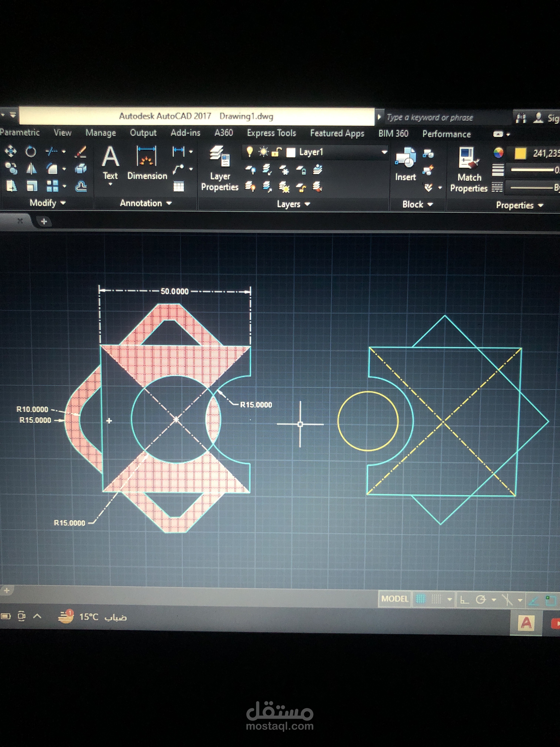560x747 pixels.
Task: Open the Layer1 dropdown list
Action: click(384, 152)
